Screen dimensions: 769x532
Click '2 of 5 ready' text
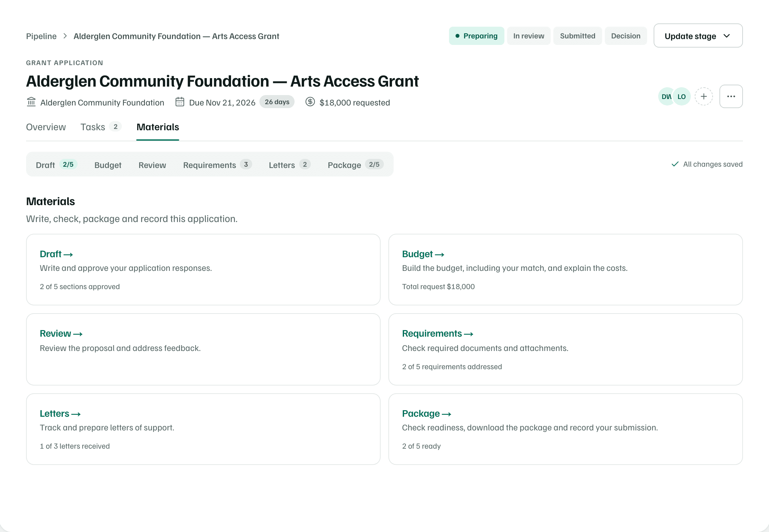pyautogui.click(x=421, y=446)
